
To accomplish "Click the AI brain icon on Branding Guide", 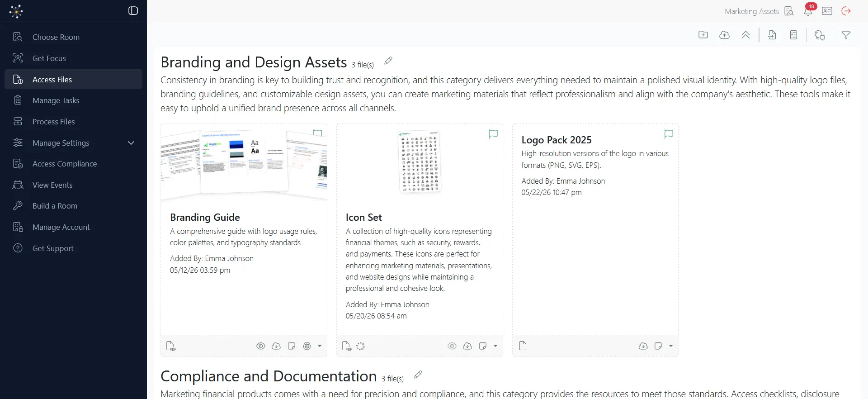I will pos(307,346).
